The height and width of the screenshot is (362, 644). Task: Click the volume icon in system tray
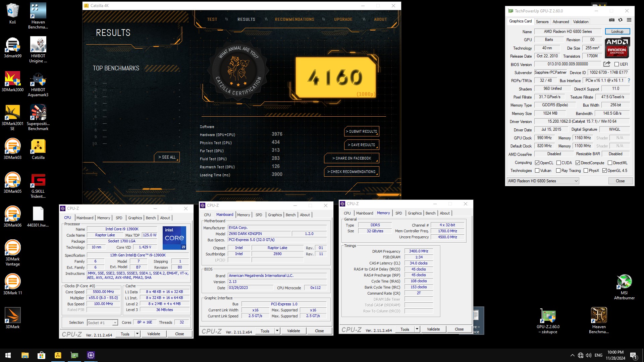pos(589,355)
